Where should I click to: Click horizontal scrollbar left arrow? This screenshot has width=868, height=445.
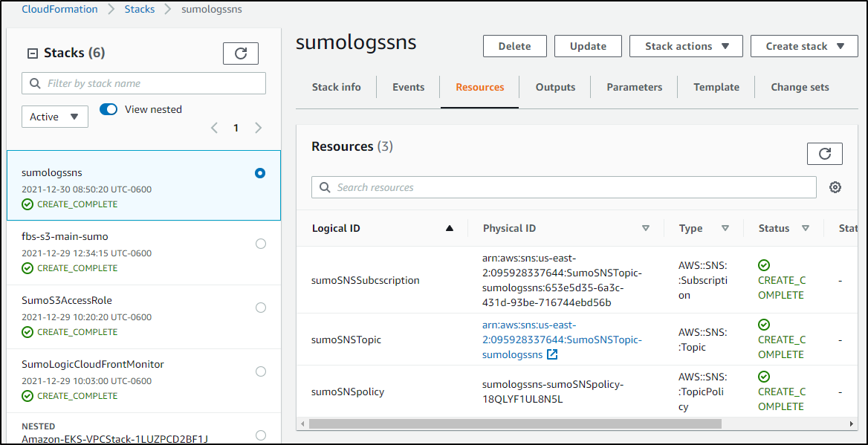coord(302,424)
